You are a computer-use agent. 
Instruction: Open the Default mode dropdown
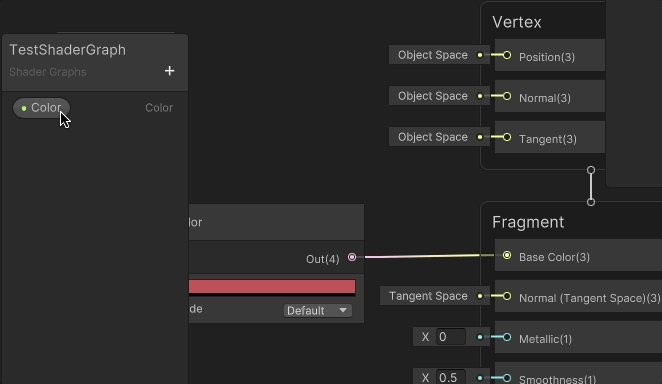[317, 311]
